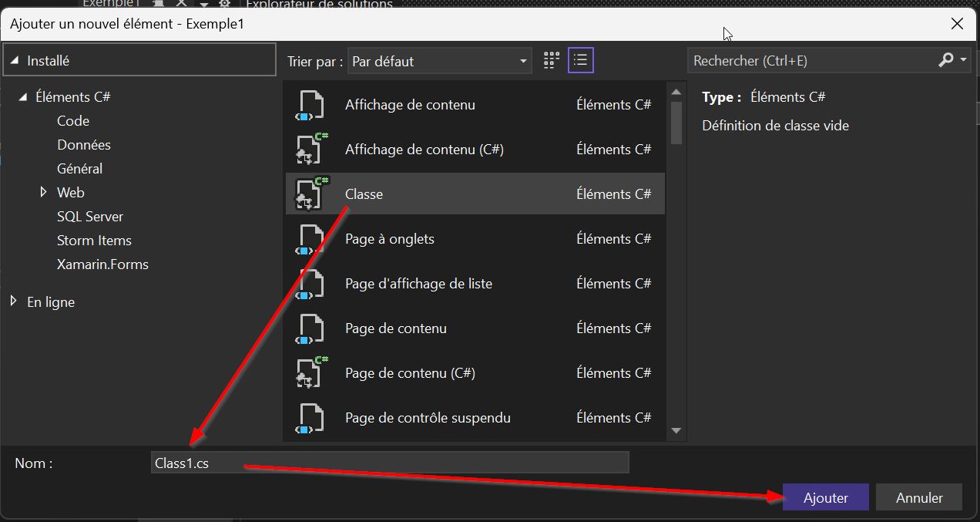Switch to the small icons grid view

click(x=551, y=61)
